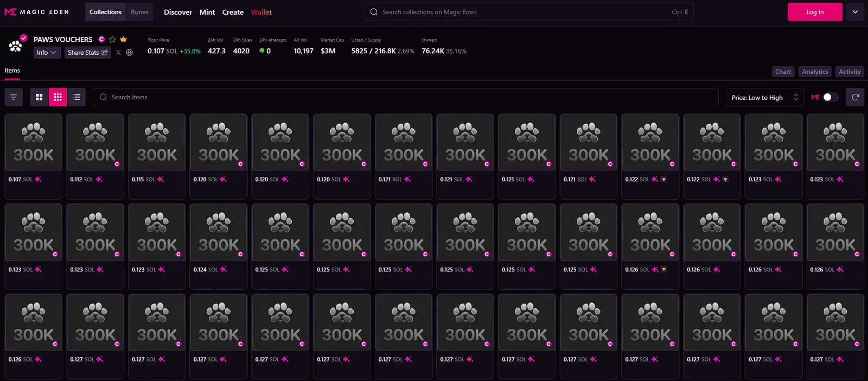Open the collection's X profile icon

pos(118,53)
